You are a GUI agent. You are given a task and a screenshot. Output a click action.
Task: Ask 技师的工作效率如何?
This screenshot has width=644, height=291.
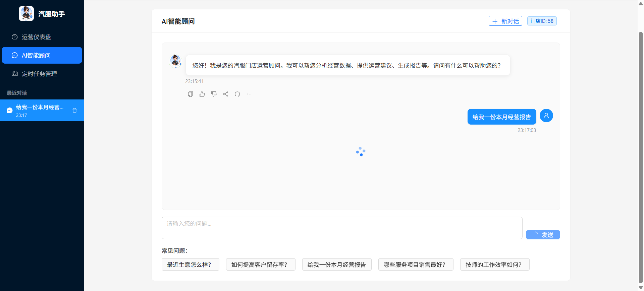click(495, 265)
